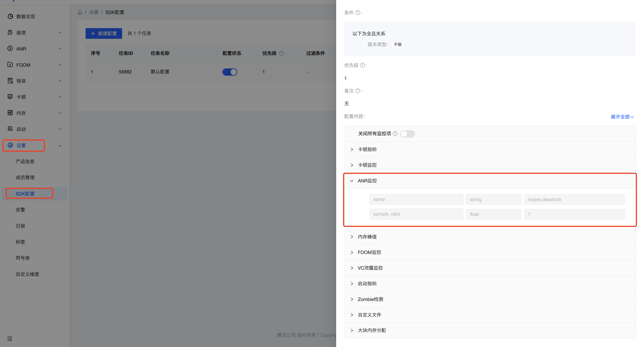Click the 过滤条件 column header
Image resolution: width=644 pixels, height=347 pixels.
tap(315, 53)
